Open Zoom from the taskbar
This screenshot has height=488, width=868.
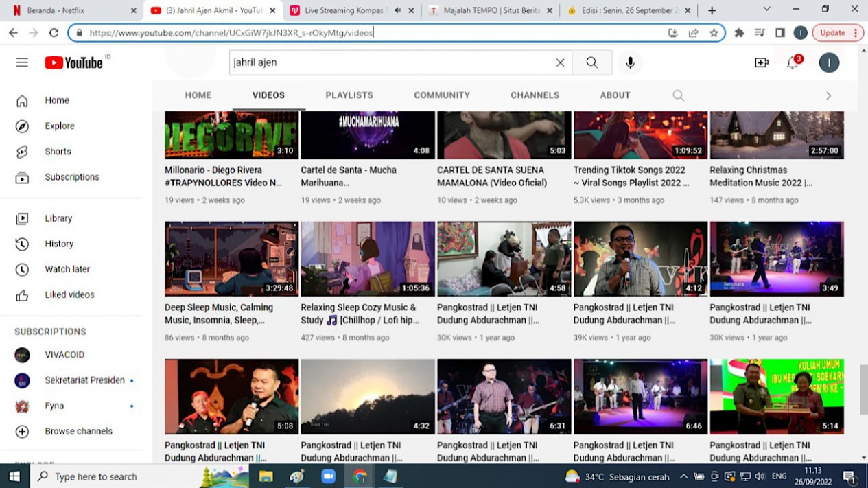pos(328,476)
